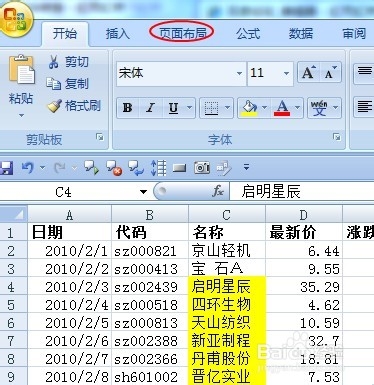Image resolution: width=374 pixels, height=385 pixels.
Task: Click the fx insert function icon
Action: (x=218, y=192)
